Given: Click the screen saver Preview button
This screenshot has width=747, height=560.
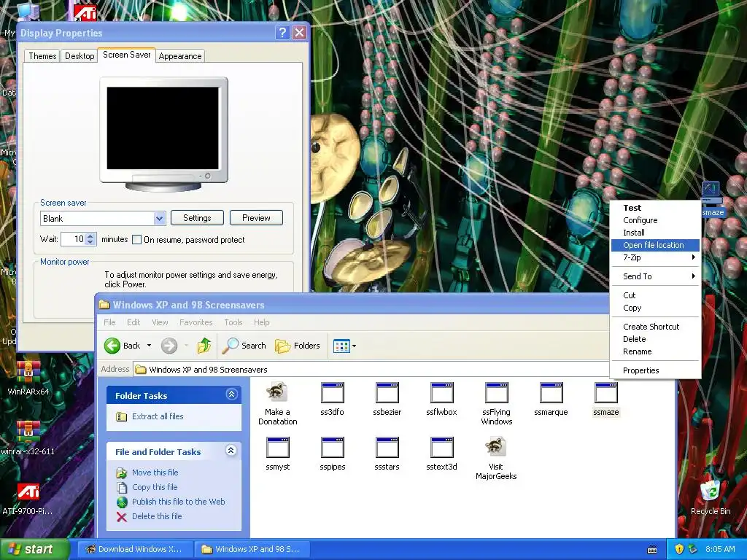Looking at the screenshot, I should tap(256, 217).
